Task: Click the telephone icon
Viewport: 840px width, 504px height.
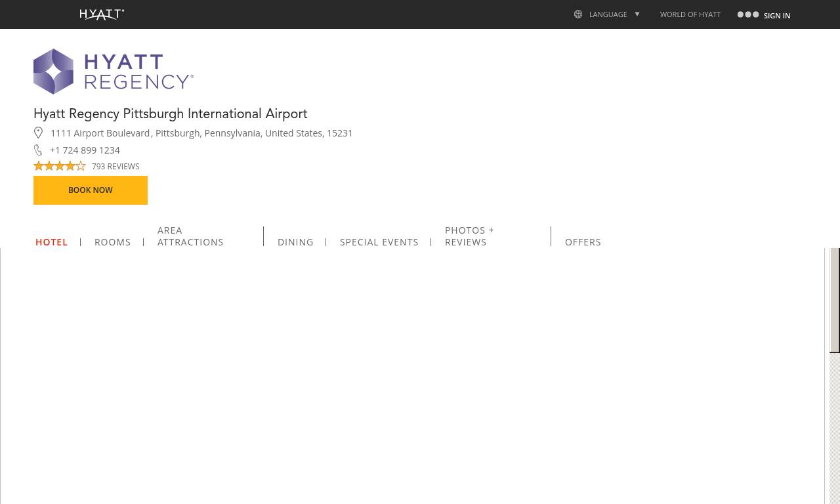Action: coord(38,150)
